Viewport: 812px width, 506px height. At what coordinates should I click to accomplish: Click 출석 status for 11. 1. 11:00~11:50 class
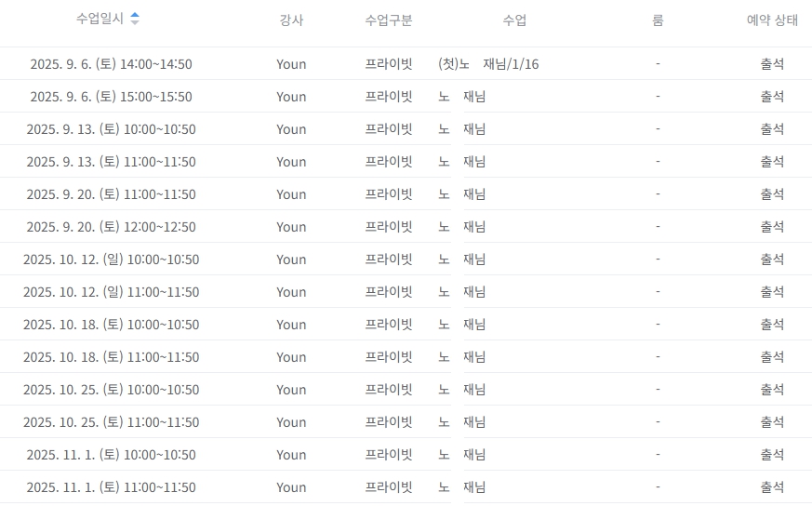[x=772, y=487]
